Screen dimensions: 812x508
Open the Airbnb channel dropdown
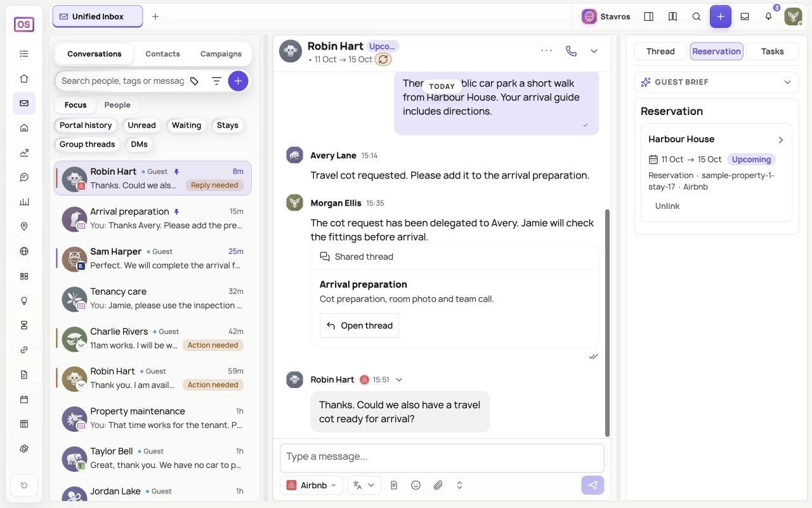click(x=311, y=485)
